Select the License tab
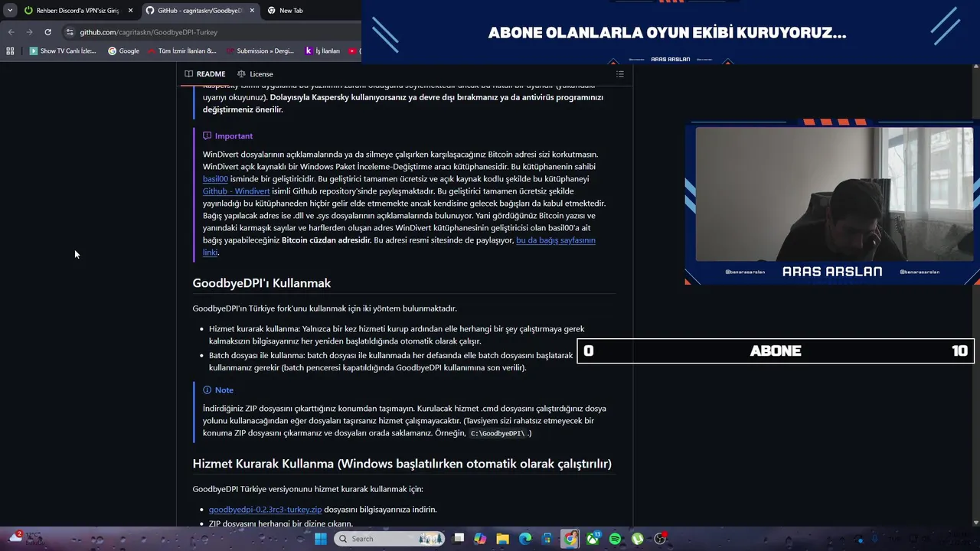 click(255, 74)
